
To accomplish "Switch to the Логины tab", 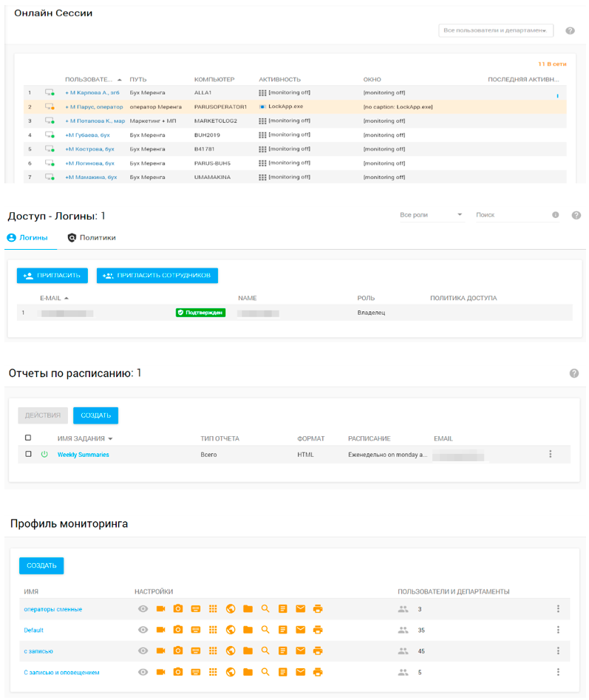I will click(27, 237).
